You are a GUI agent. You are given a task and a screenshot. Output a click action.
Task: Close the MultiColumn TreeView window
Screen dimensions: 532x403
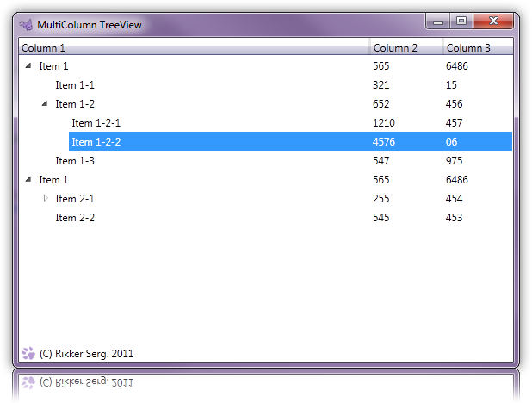click(x=494, y=21)
